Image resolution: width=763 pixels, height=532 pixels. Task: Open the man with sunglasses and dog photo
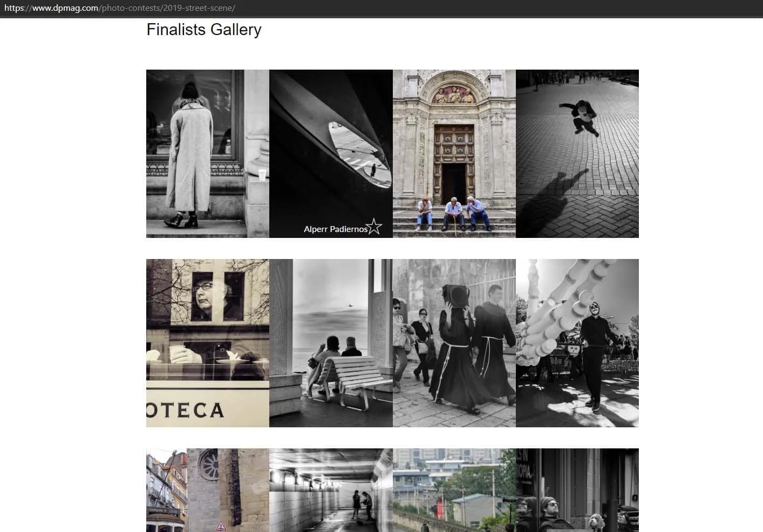(x=577, y=490)
